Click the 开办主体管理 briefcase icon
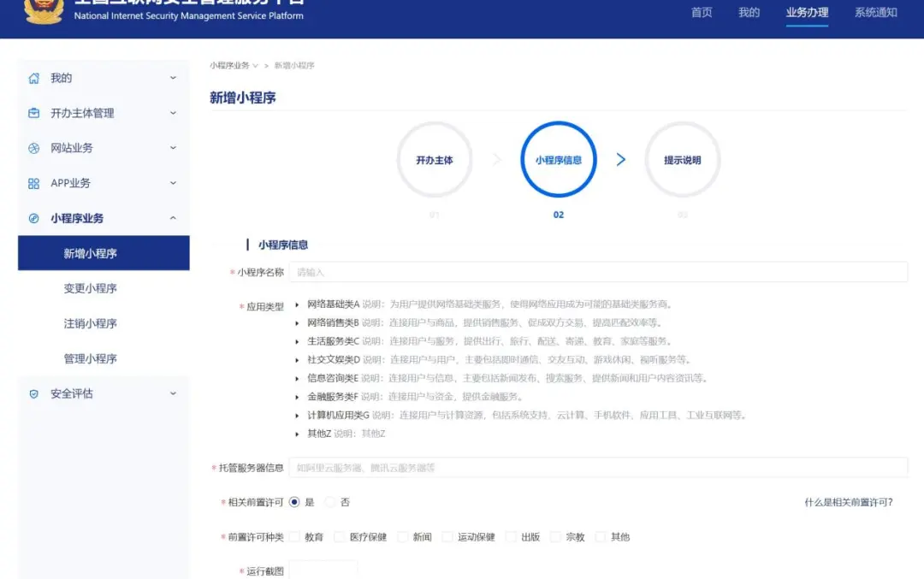The image size is (924, 579). point(34,114)
